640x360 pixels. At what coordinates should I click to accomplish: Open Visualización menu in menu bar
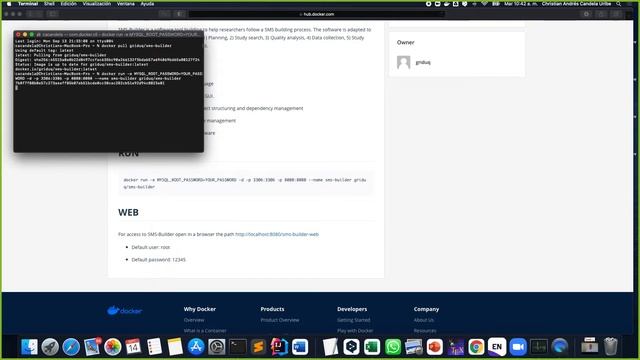pyautogui.click(x=97, y=4)
